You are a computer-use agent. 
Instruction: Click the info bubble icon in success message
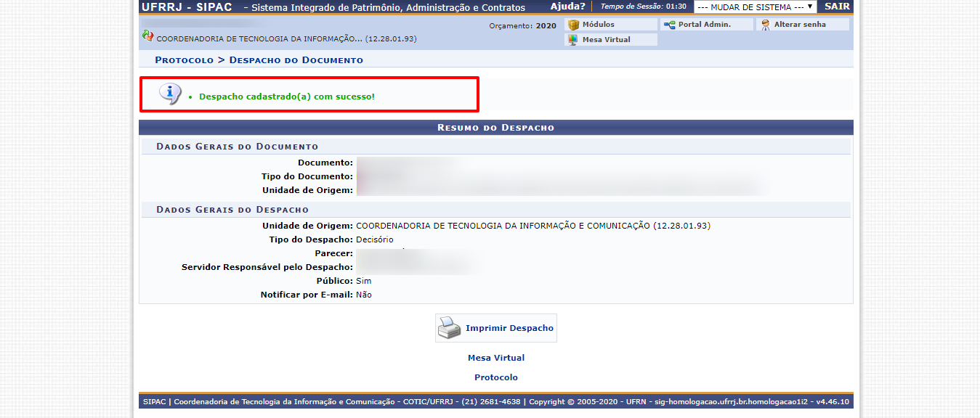tap(169, 94)
